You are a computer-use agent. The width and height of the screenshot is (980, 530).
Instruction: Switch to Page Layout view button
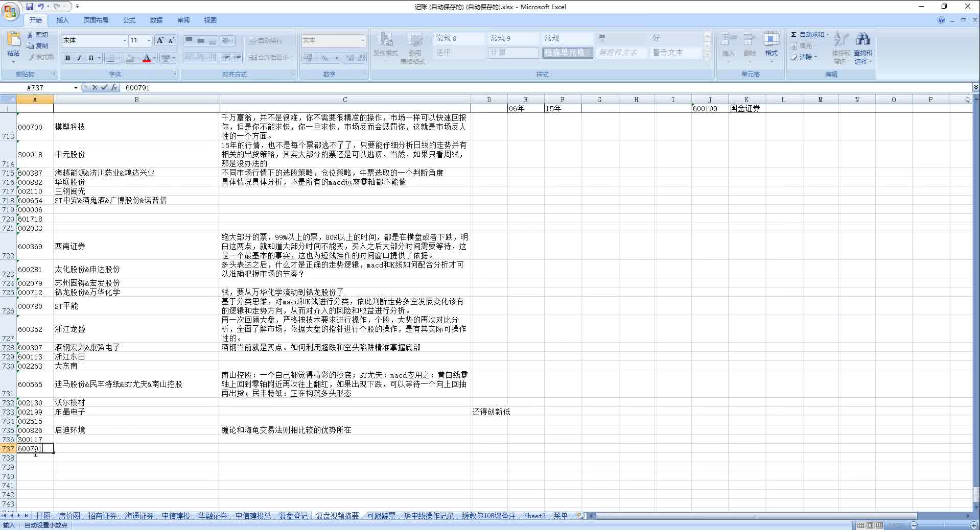(870, 525)
